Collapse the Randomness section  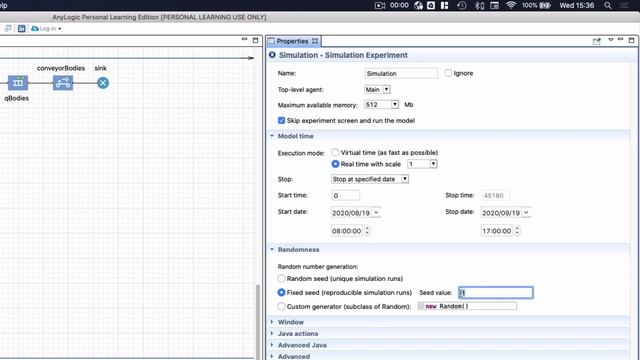pyautogui.click(x=272, y=249)
